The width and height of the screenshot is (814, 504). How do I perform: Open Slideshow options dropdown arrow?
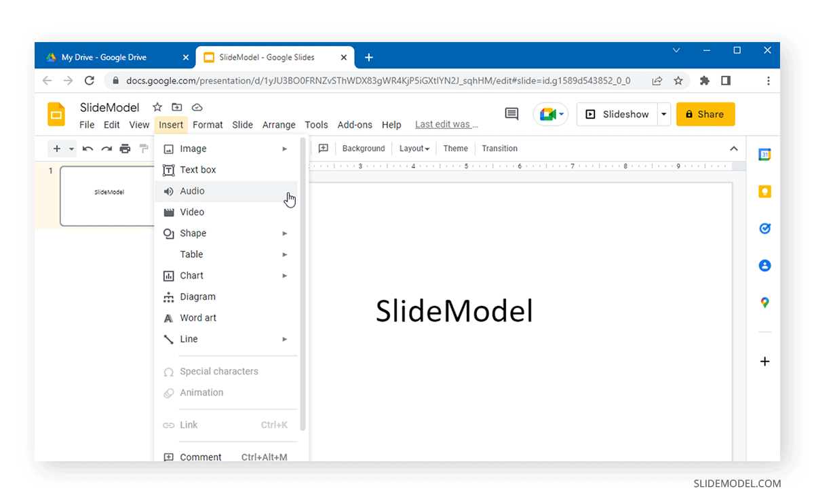tap(664, 114)
